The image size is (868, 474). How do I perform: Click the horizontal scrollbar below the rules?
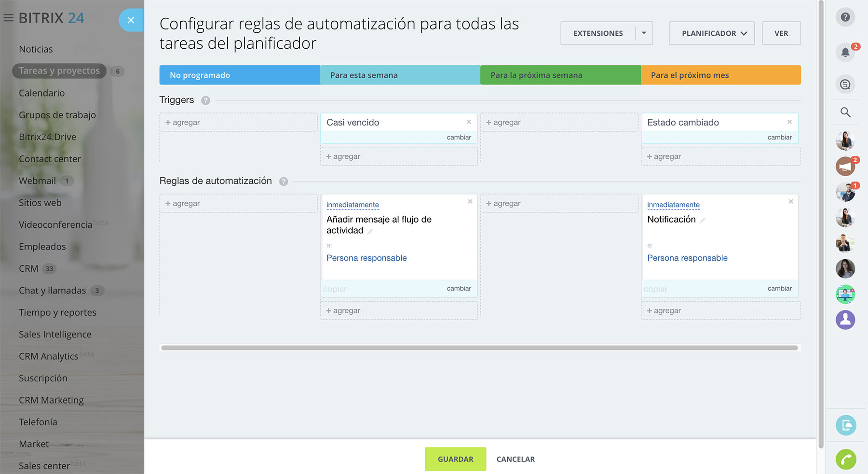coord(479,348)
